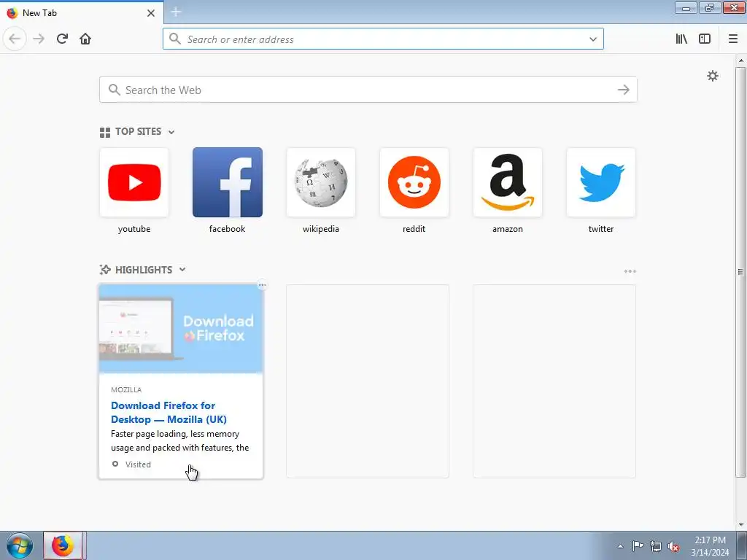
Task: Expand the address bar history dropdown
Action: click(x=592, y=39)
